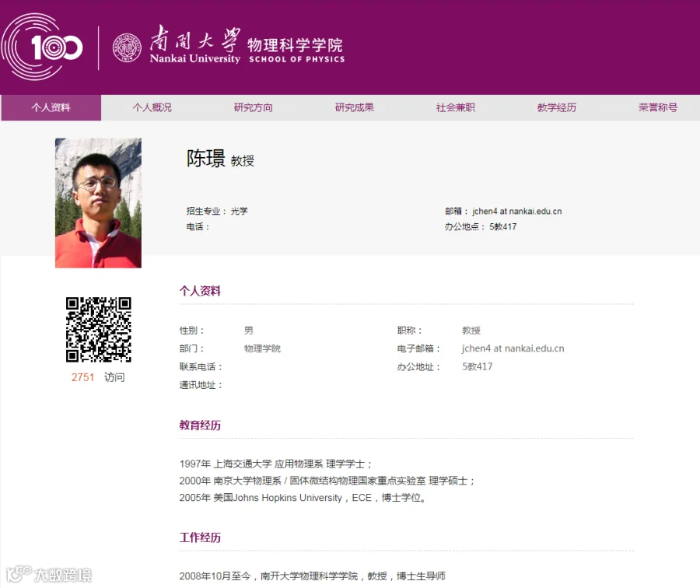Viewport: 700px width, 588px height.
Task: Click the top 邮箱 jchen4 at nankai.edu.cn
Action: (x=503, y=212)
